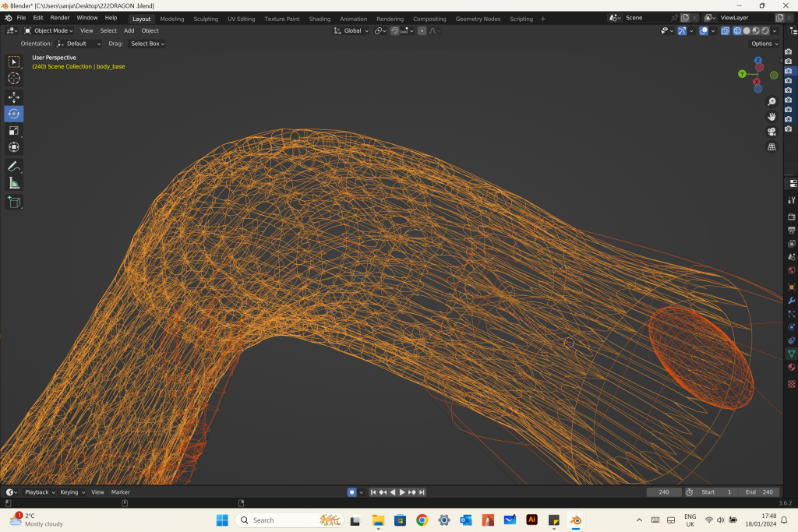
Task: Activate the Add Cube tool
Action: [x=14, y=202]
